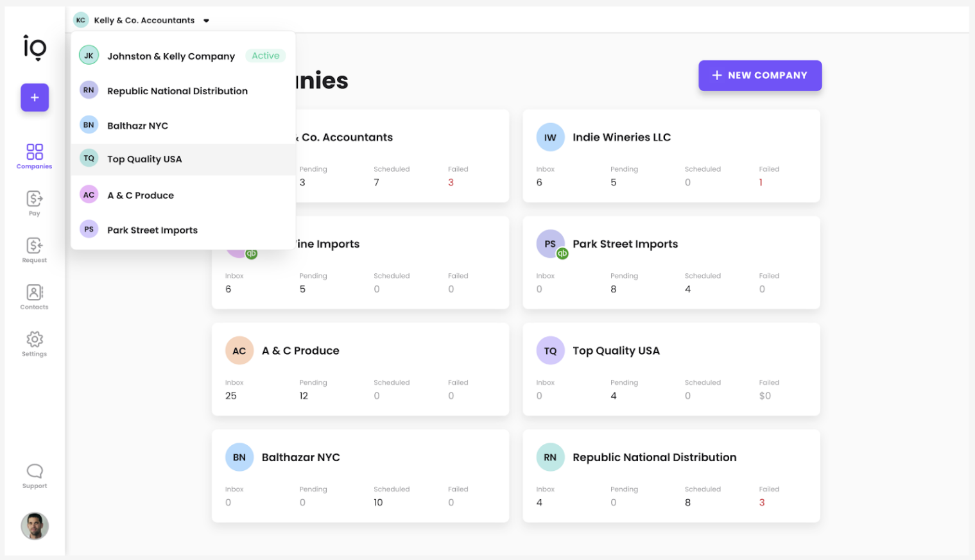Open the Indie Wineries LLC card
The width and height of the screenshot is (975, 560).
671,156
